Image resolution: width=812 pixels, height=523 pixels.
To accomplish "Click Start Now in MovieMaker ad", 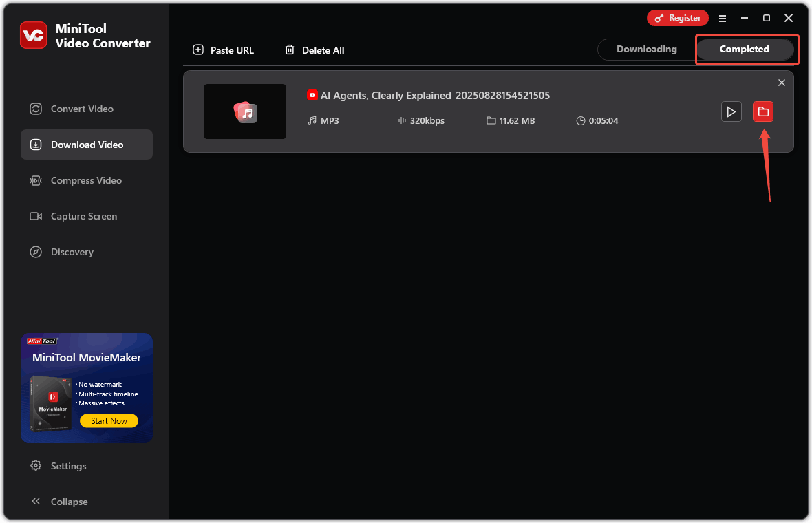I will click(x=109, y=421).
